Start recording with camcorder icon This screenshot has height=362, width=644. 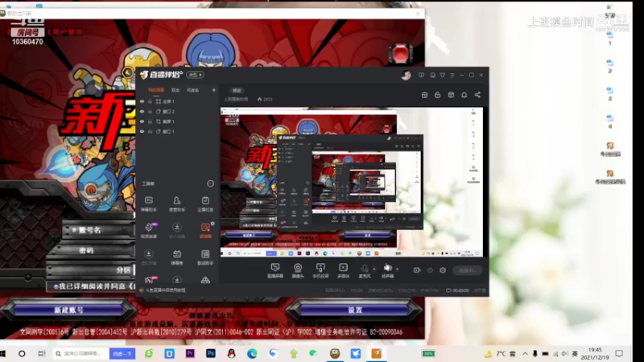click(x=417, y=270)
